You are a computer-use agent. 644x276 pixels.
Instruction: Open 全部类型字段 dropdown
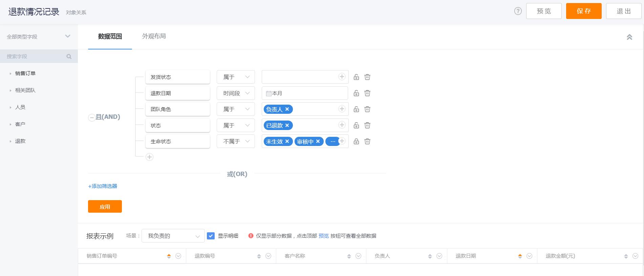[39, 37]
